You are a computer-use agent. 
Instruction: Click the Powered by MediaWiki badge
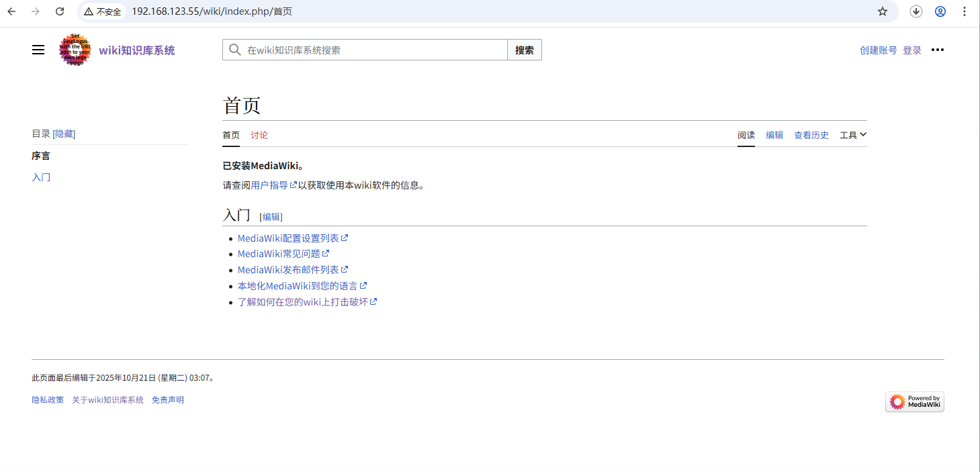pos(914,401)
